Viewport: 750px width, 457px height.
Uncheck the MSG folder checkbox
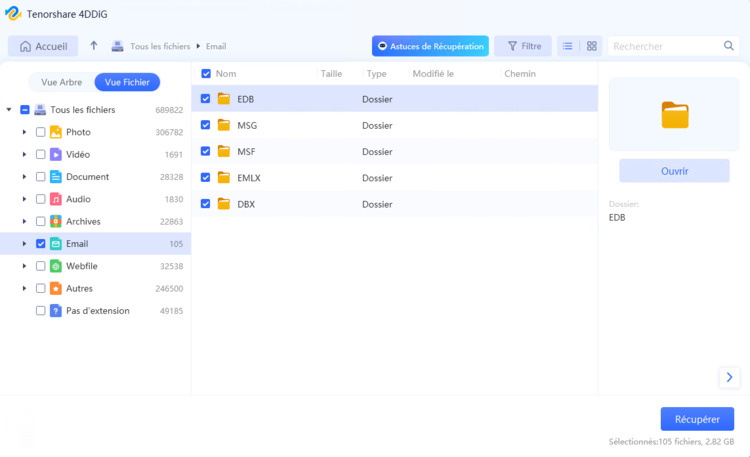tap(206, 125)
